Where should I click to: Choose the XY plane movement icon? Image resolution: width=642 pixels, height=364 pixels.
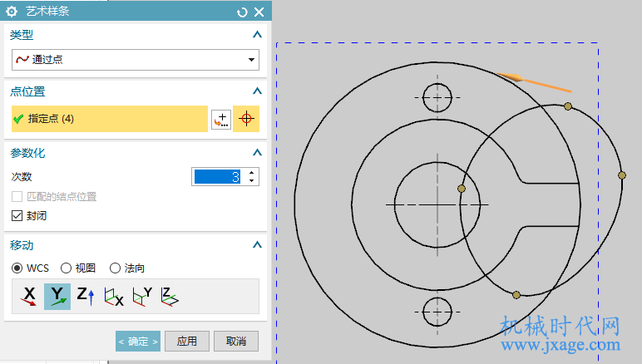170,297
